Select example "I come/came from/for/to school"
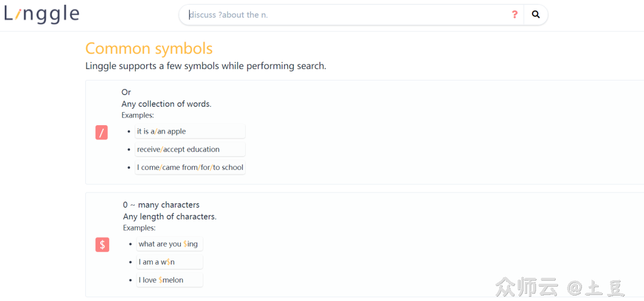The width and height of the screenshot is (644, 301). pos(190,167)
